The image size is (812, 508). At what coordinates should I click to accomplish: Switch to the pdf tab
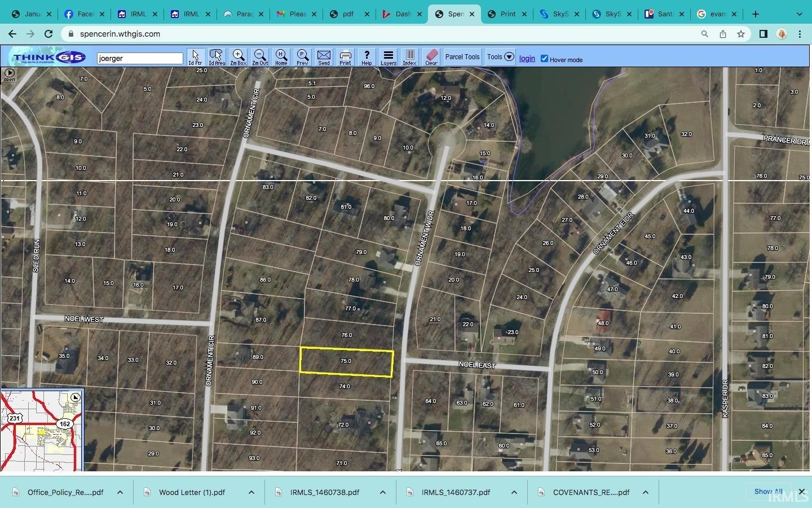(x=349, y=14)
